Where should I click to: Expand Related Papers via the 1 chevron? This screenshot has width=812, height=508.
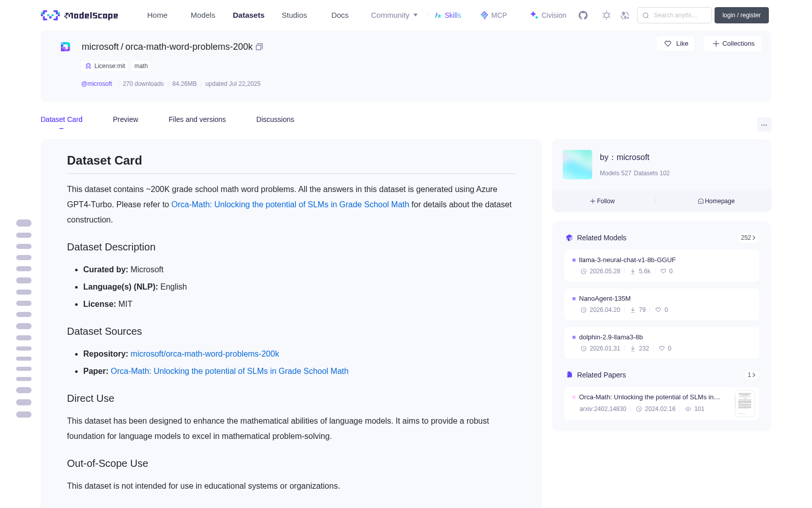click(752, 375)
